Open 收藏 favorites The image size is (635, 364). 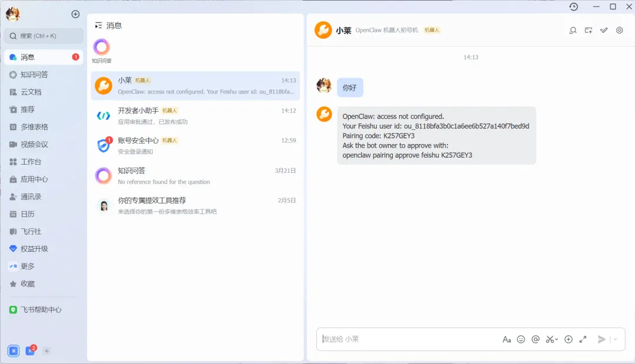(x=44, y=283)
